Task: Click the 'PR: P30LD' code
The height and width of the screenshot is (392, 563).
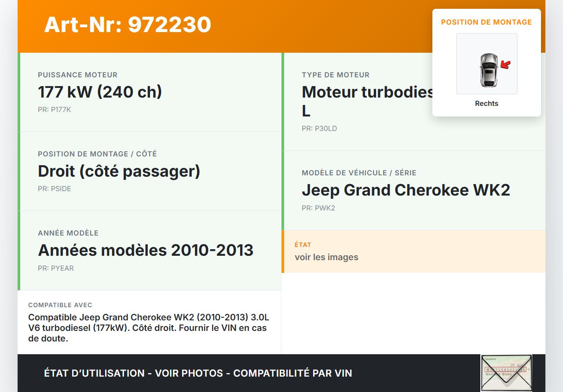Action: 319,129
